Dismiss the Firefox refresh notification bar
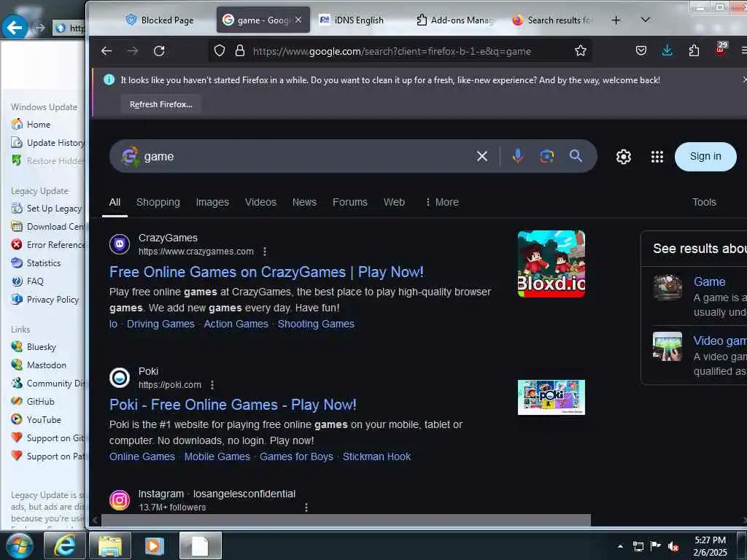Image resolution: width=747 pixels, height=560 pixels. click(744, 79)
